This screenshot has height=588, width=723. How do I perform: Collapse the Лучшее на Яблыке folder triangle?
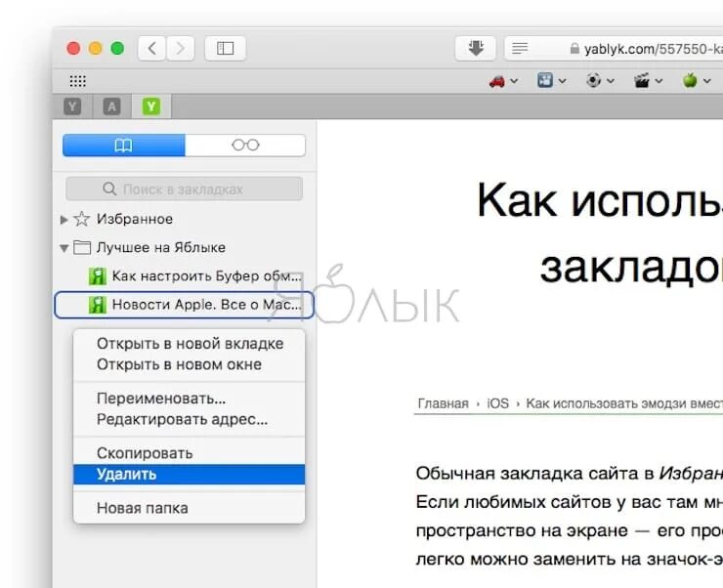(x=64, y=248)
